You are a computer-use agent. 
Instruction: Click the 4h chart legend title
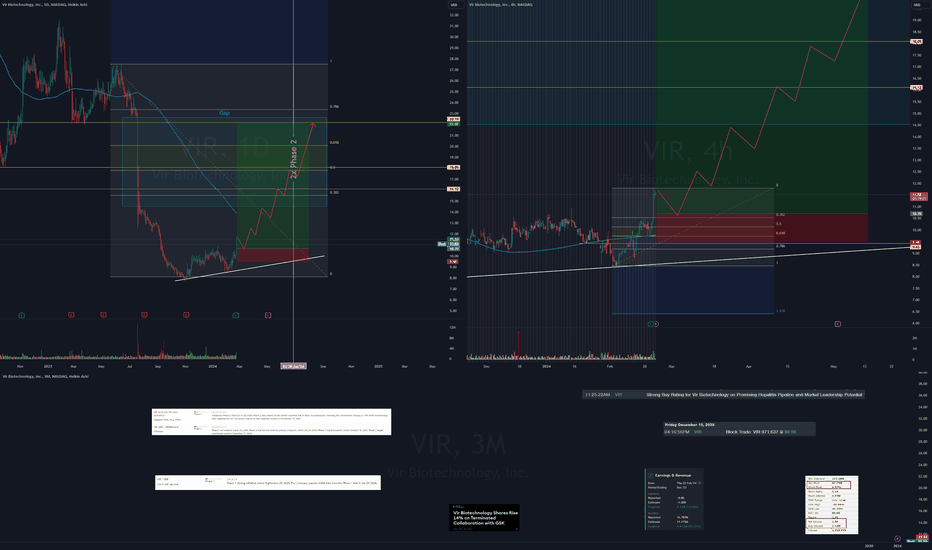click(x=500, y=4)
